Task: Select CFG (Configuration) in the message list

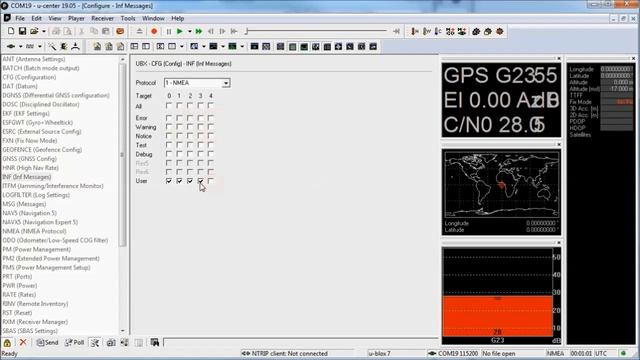Action: [x=29, y=77]
